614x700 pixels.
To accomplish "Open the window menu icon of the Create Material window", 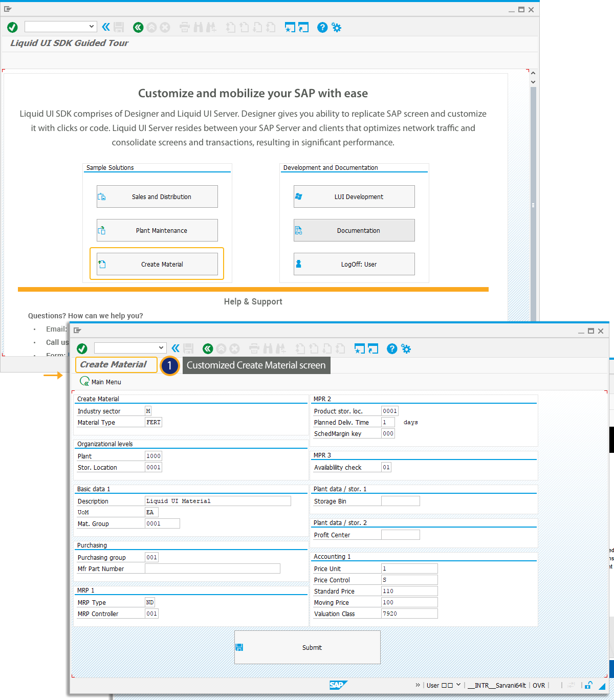I will tap(77, 331).
